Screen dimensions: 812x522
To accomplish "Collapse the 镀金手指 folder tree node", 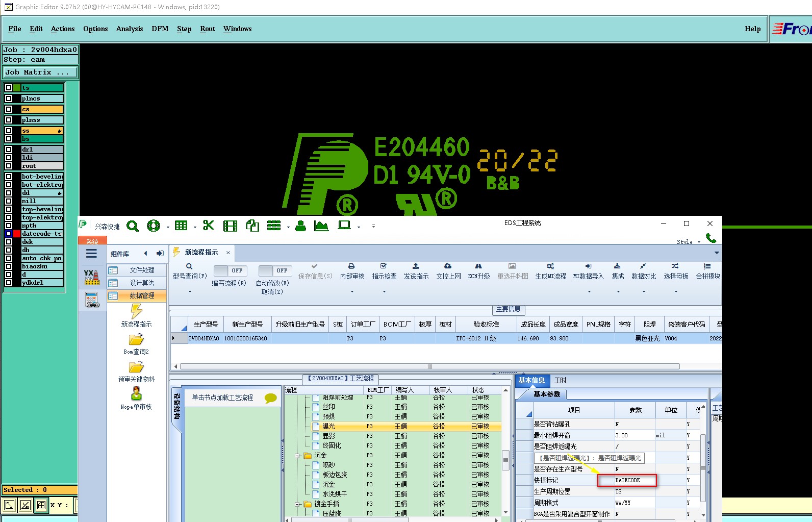I will click(x=297, y=504).
